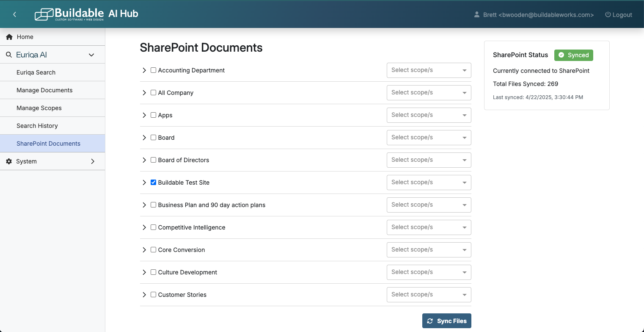Expand the Business Plan folder
The width and height of the screenshot is (644, 332).
[144, 205]
